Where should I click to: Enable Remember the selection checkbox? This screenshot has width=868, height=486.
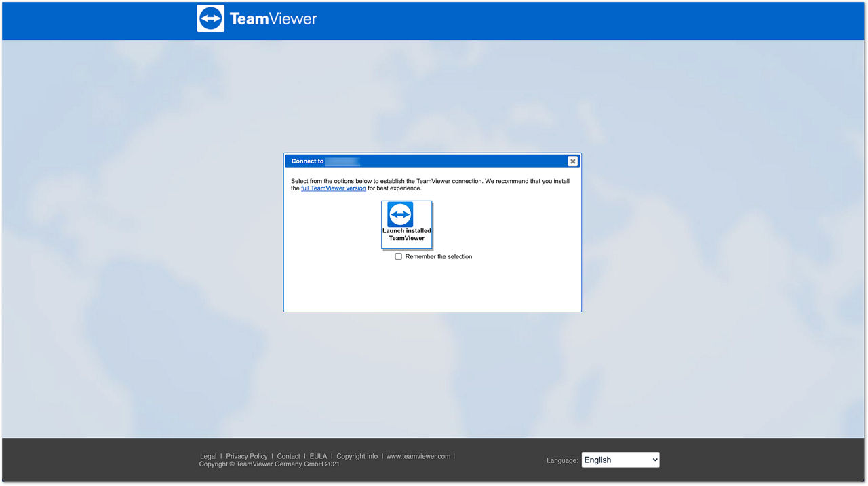[x=399, y=257]
